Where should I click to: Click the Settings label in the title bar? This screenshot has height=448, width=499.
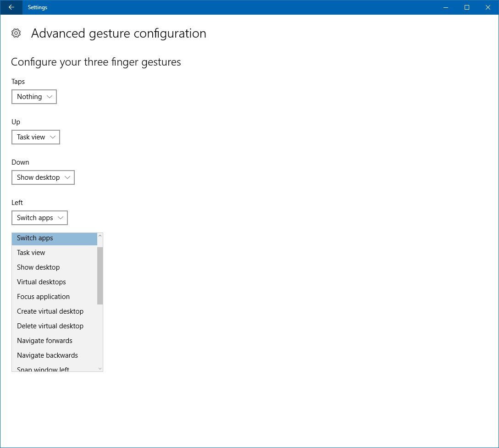coord(37,7)
